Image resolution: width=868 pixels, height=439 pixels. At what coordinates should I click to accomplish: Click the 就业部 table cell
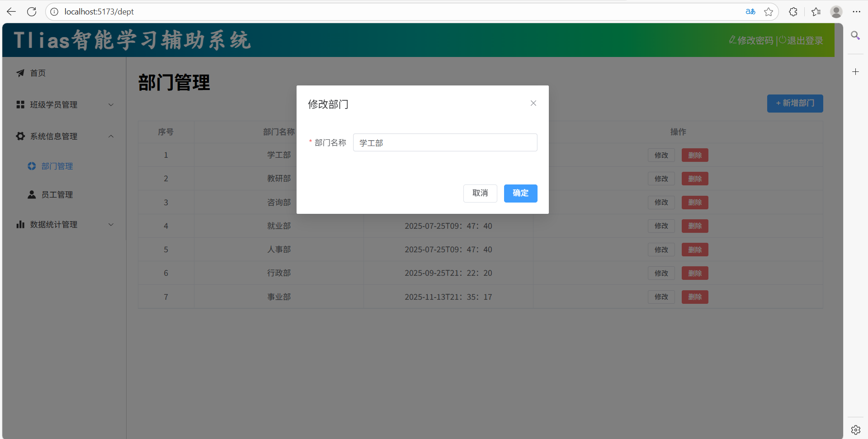tap(279, 226)
